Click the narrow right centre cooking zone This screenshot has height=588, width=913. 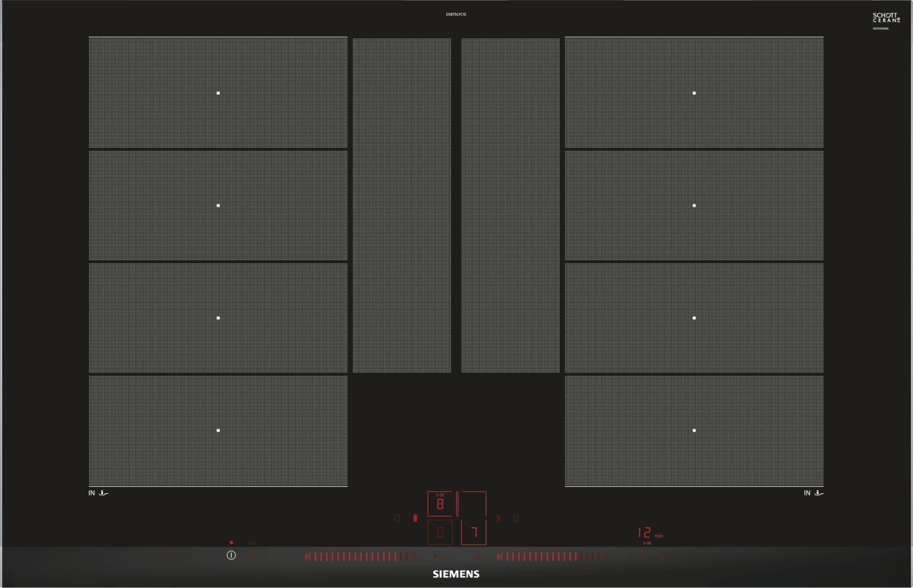[510, 205]
